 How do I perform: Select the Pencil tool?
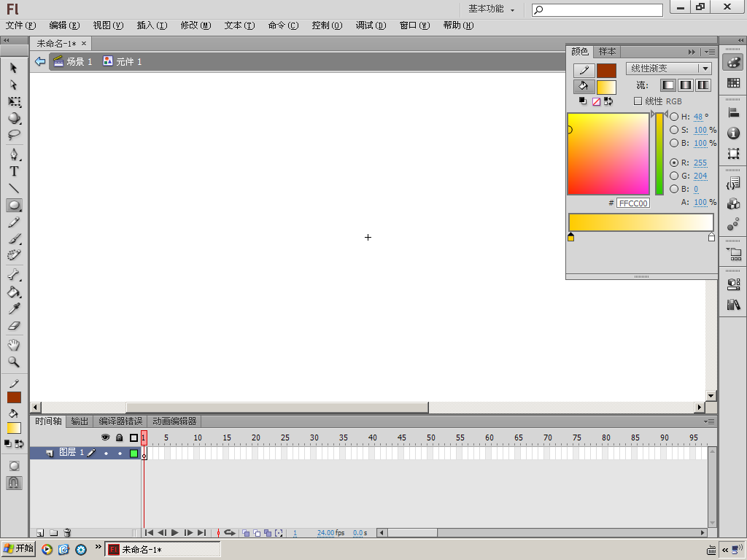coord(14,222)
